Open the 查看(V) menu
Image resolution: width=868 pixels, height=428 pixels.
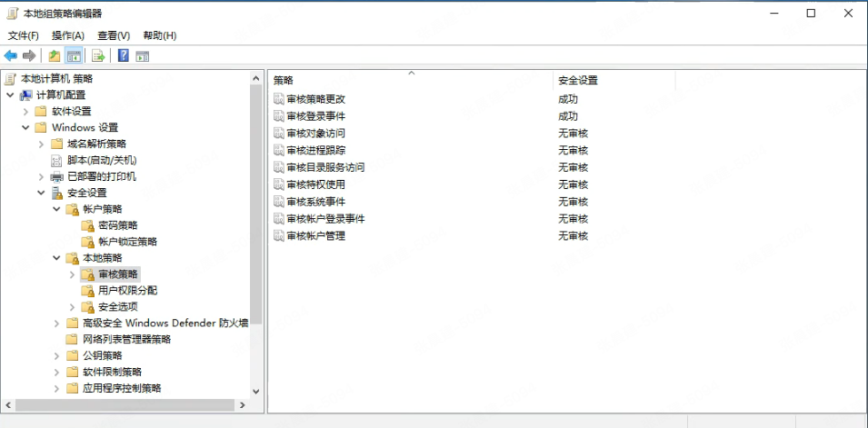114,35
